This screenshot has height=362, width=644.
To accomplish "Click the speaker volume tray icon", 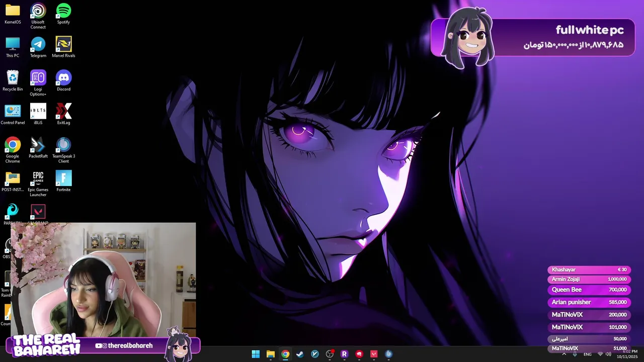I will click(x=608, y=354).
